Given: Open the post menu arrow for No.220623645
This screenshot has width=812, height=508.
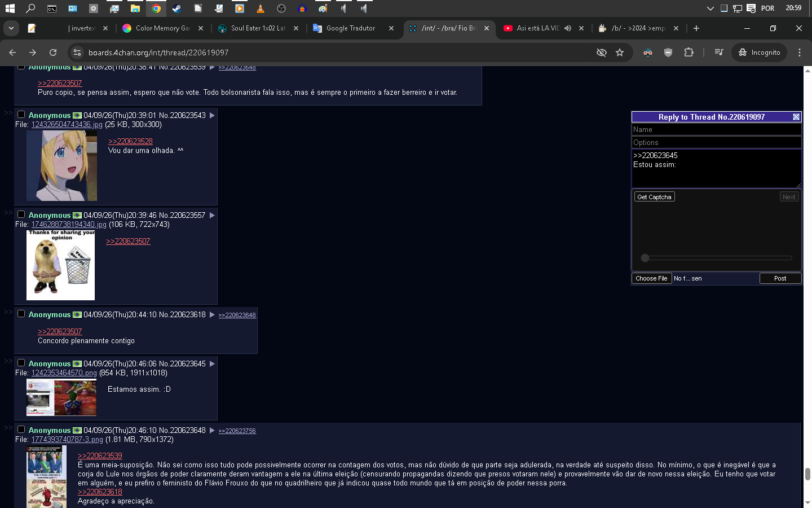Looking at the screenshot, I should click(212, 364).
